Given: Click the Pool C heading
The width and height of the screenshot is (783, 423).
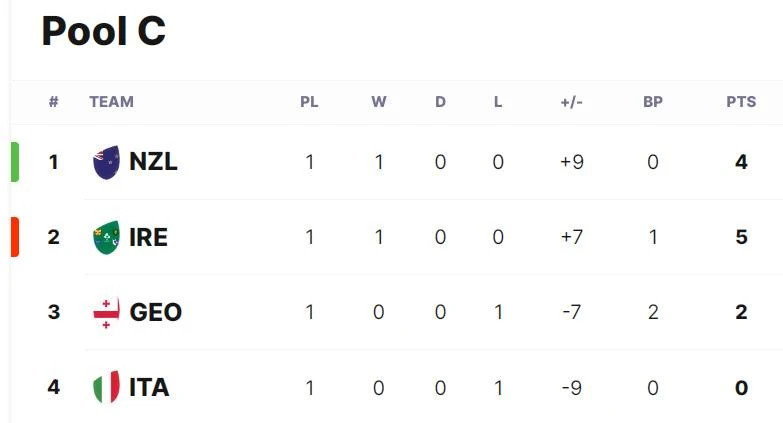Looking at the screenshot, I should (103, 31).
